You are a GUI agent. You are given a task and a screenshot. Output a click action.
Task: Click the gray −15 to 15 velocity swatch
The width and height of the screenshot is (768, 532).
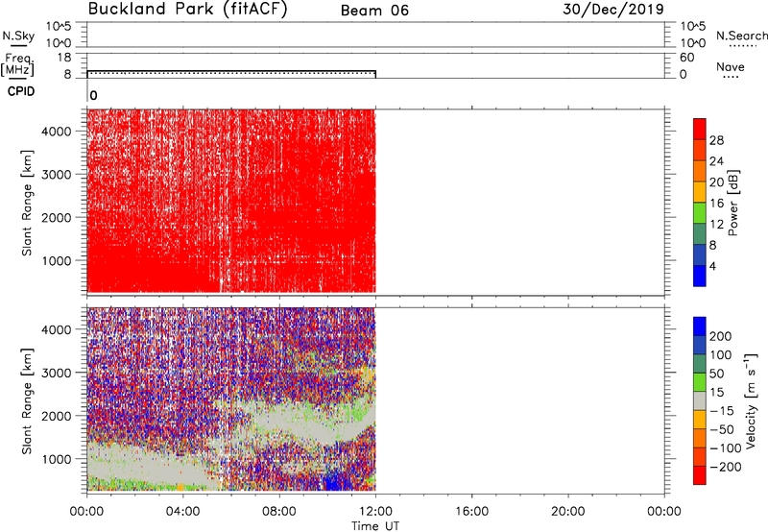pyautogui.click(x=700, y=400)
